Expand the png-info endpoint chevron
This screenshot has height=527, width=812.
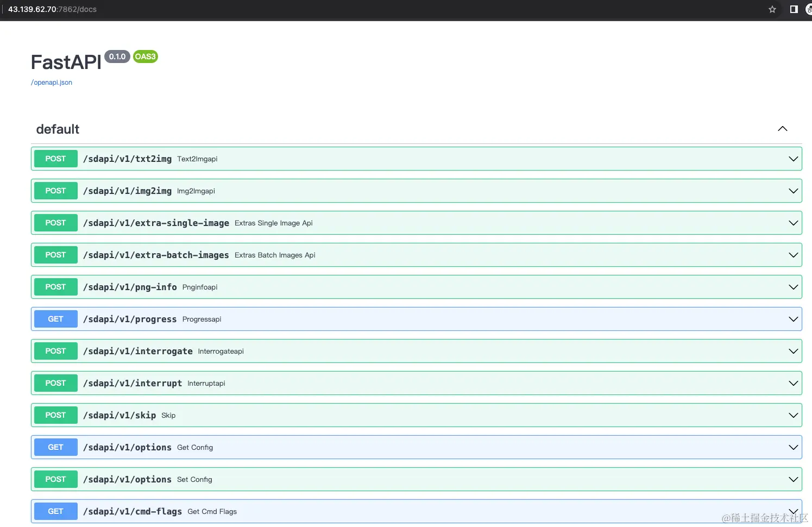click(x=793, y=287)
